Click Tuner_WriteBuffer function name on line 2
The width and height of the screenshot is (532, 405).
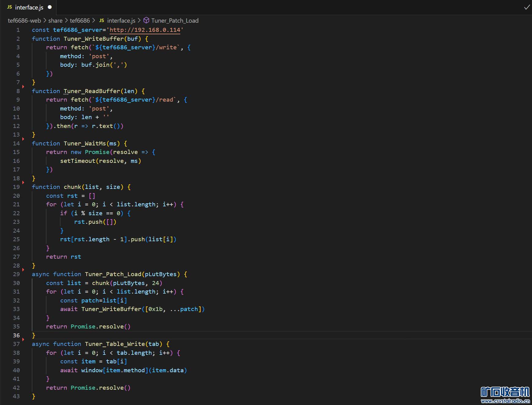tap(94, 39)
